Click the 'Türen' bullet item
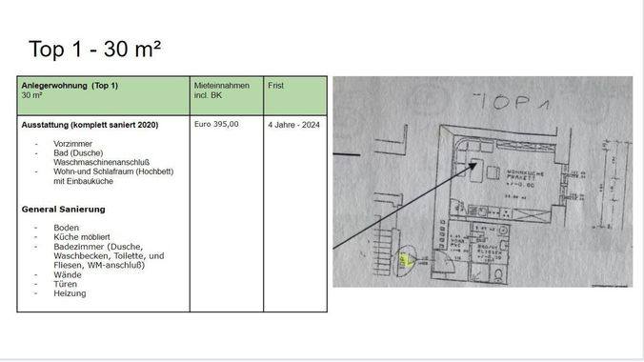 click(65, 284)
